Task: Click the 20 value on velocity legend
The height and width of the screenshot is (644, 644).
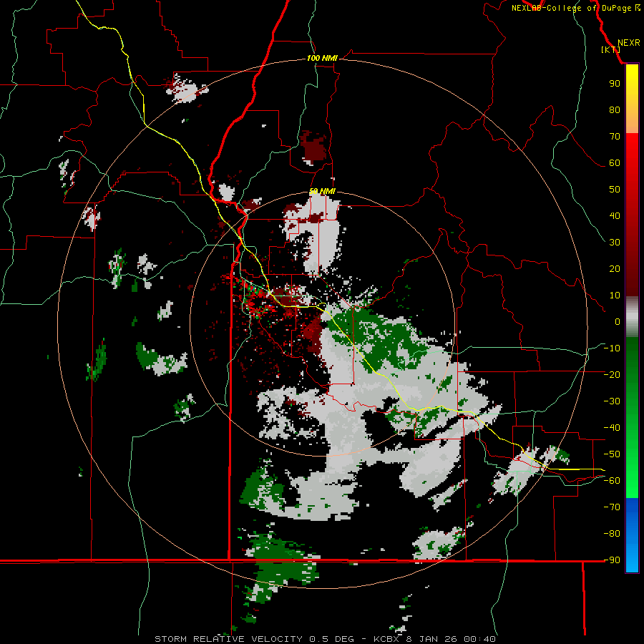Action: point(615,269)
